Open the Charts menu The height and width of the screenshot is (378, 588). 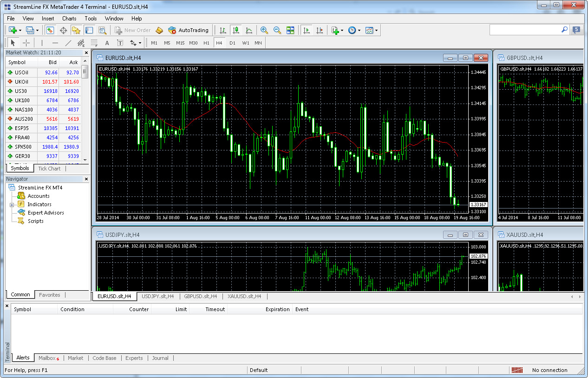[69, 19]
